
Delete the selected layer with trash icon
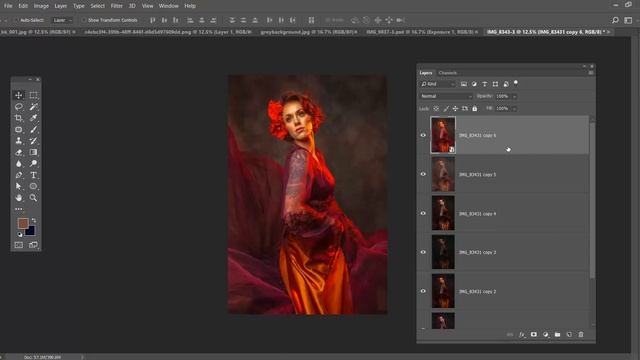[581, 335]
